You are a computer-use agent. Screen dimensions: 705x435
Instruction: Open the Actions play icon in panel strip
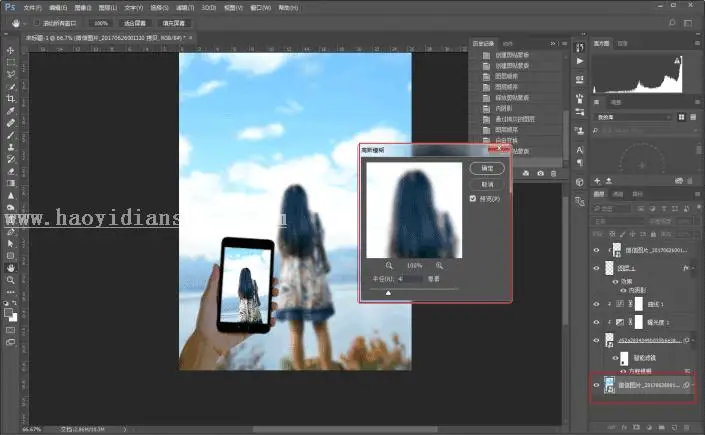tap(580, 61)
